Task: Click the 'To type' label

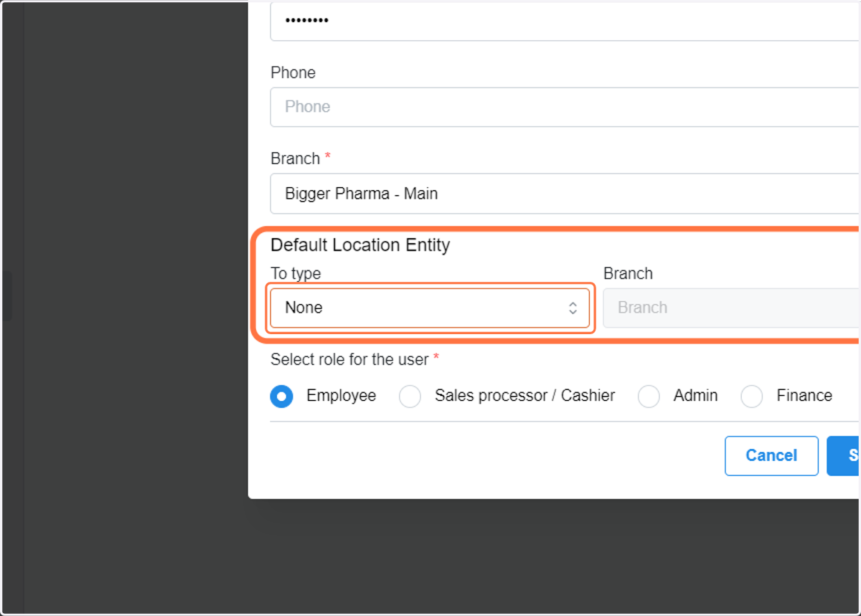Action: tap(296, 274)
